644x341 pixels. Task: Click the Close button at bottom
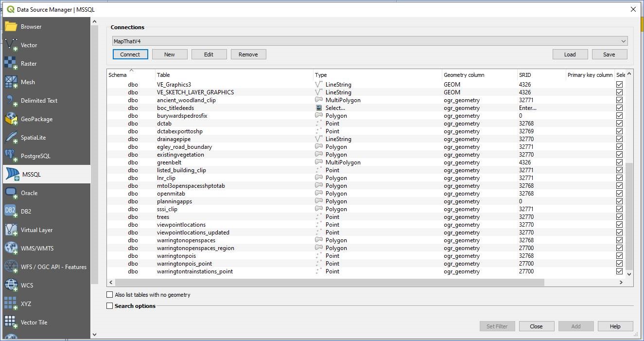[537, 326]
